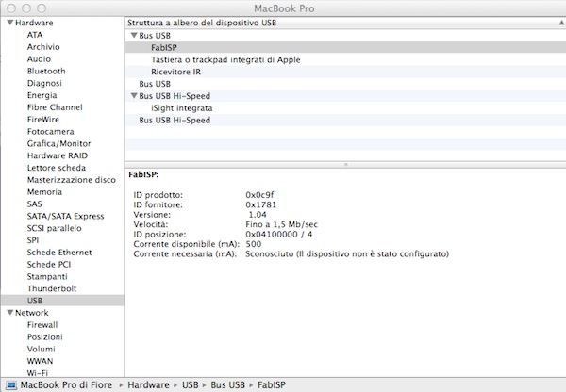Select Schede PCI in the sidebar

pos(49,265)
